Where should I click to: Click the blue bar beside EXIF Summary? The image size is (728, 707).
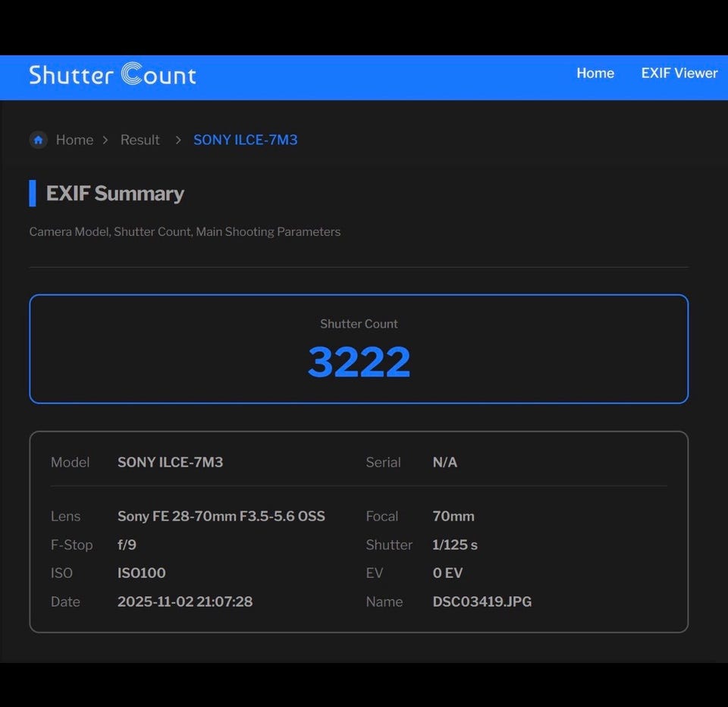[x=33, y=193]
